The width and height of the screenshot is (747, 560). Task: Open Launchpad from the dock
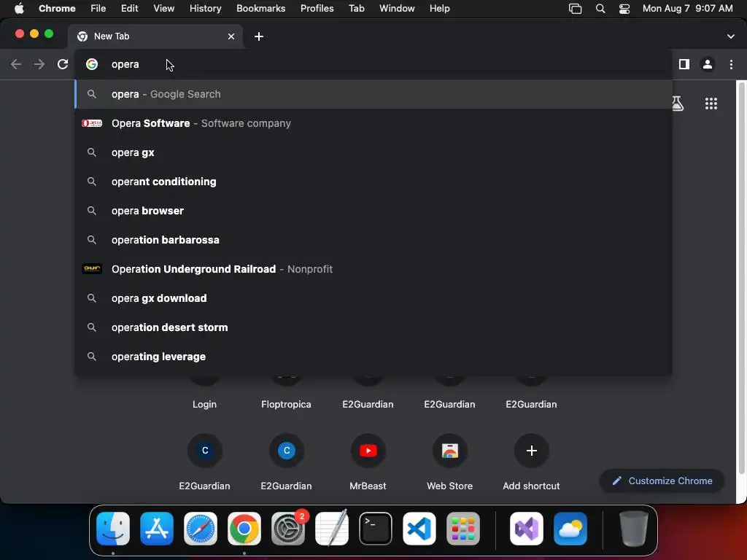pos(463,529)
